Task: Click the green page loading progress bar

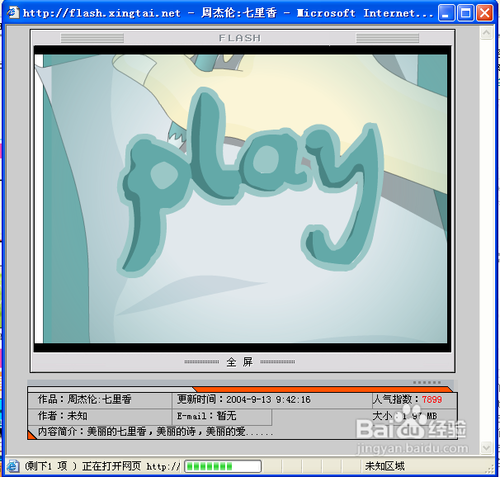Action: 223,466
